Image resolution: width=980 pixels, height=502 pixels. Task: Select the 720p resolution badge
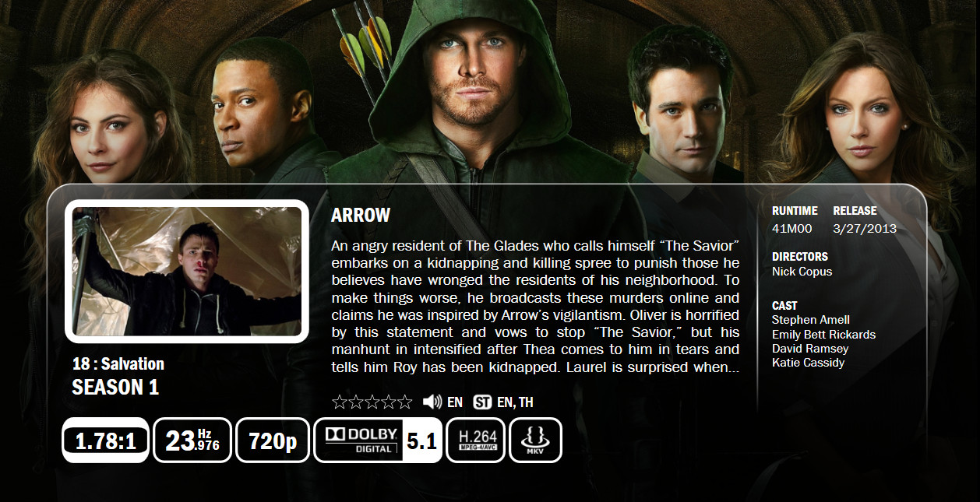point(273,441)
